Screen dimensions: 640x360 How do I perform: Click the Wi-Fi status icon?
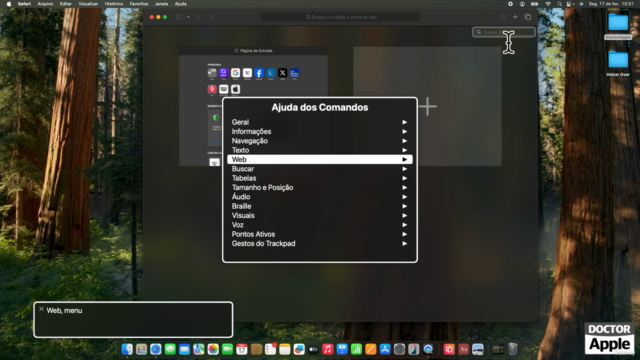point(548,4)
